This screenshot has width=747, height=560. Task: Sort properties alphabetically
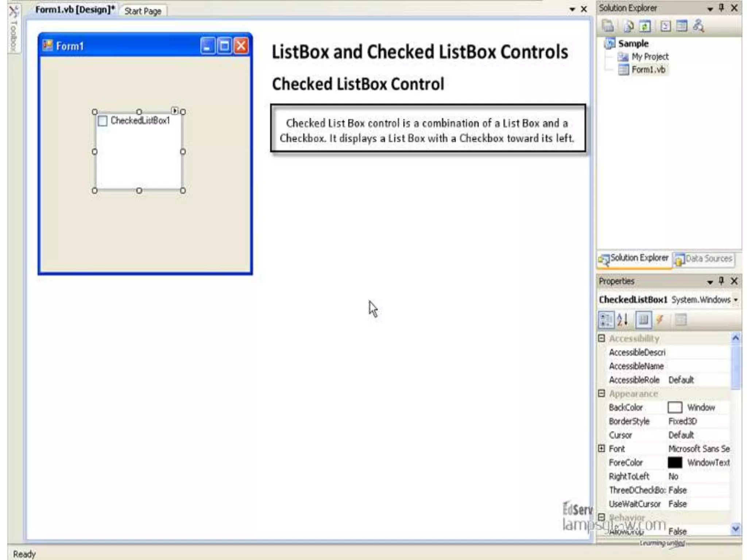point(623,320)
